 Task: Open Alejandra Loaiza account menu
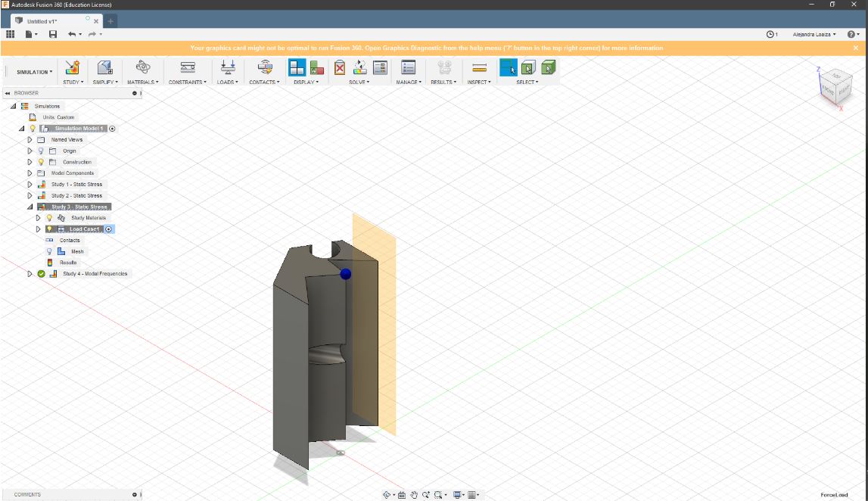(814, 34)
